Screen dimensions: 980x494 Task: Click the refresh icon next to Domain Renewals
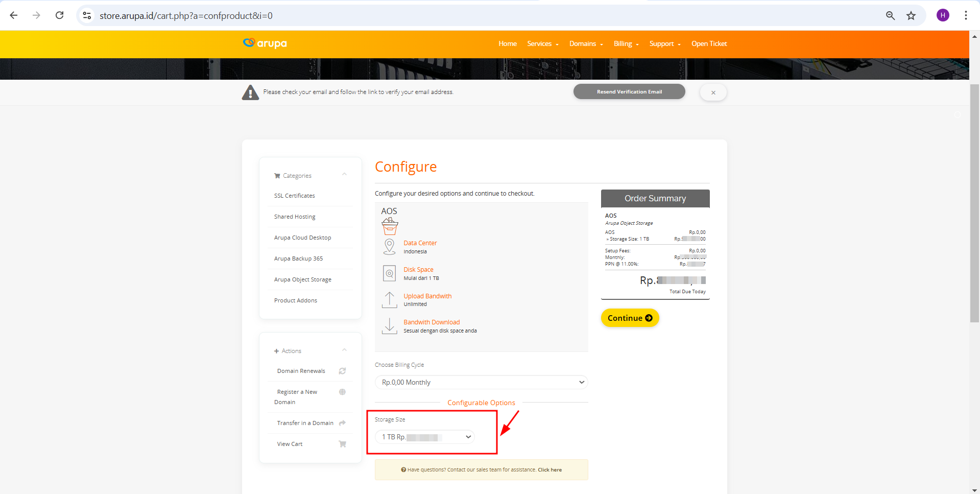coord(342,371)
